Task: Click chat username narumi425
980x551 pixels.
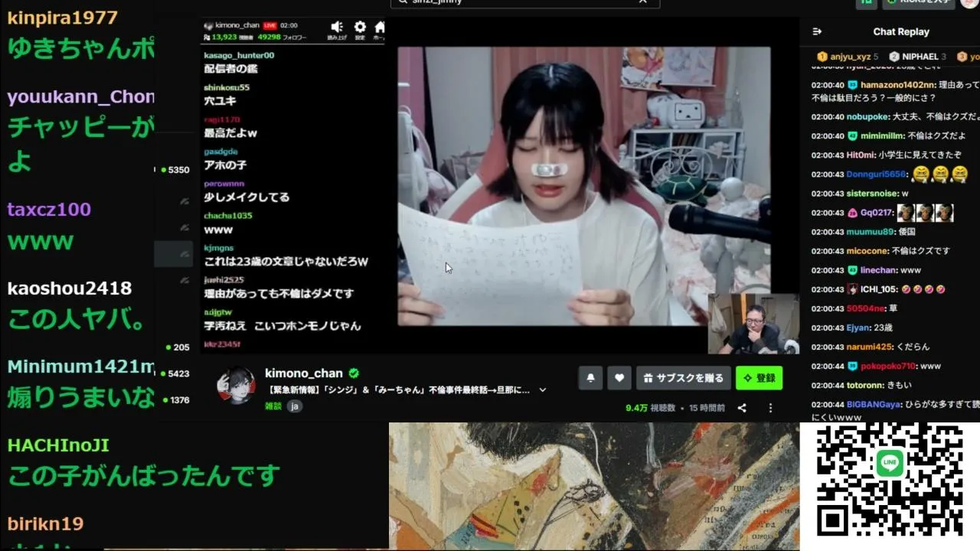Action: [871, 347]
